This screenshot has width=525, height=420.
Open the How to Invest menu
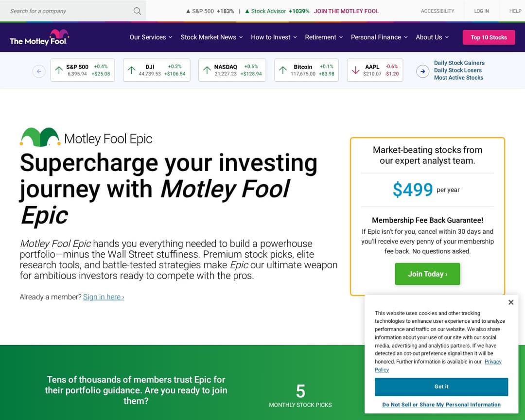coord(270,37)
